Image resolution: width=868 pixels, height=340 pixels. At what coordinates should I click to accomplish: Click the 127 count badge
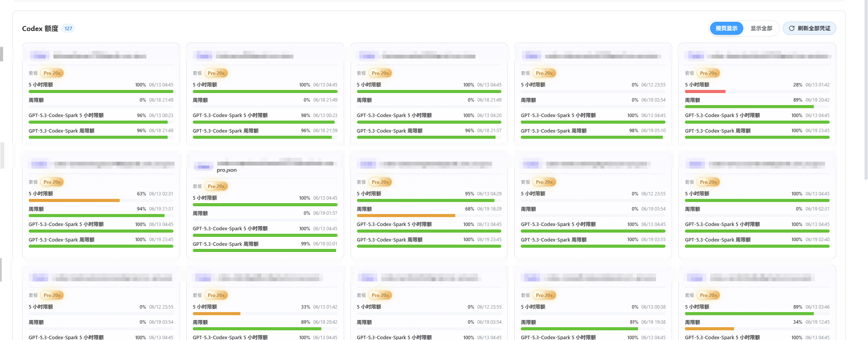point(68,28)
